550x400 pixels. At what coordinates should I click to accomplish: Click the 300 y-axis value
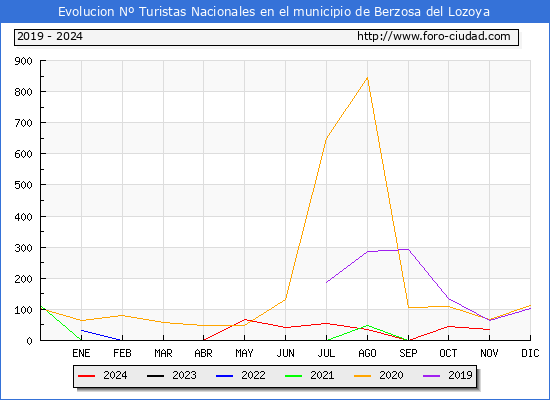coord(24,248)
